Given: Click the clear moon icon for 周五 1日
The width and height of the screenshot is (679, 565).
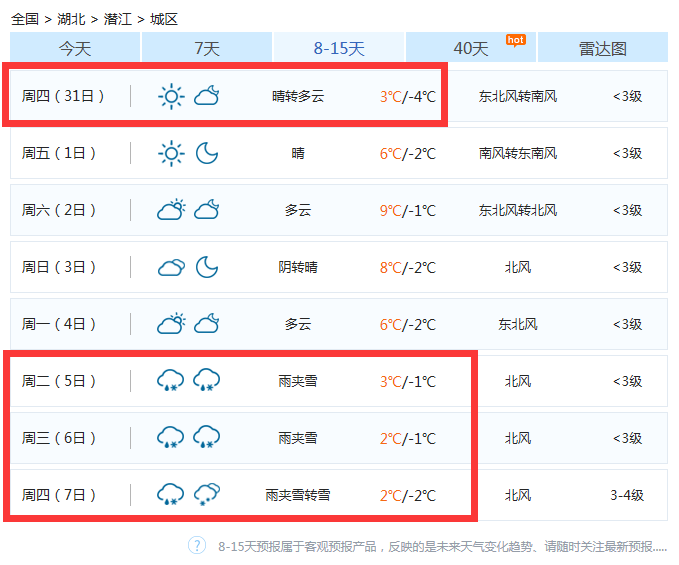Looking at the screenshot, I should pyautogui.click(x=207, y=153).
